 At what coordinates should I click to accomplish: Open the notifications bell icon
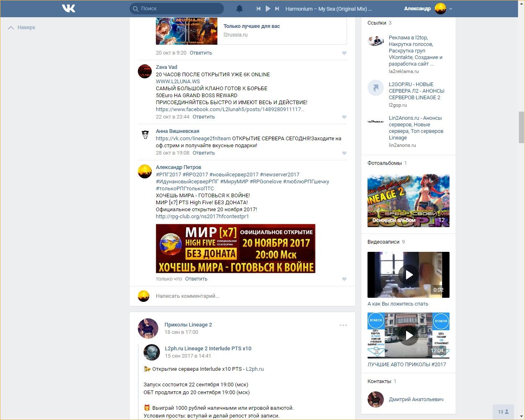240,9
